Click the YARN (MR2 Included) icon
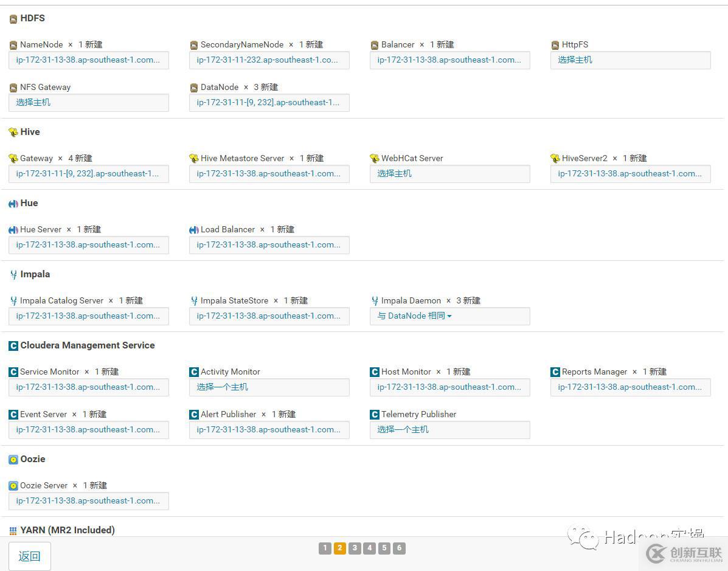The height and width of the screenshot is (571, 728). coord(13,531)
